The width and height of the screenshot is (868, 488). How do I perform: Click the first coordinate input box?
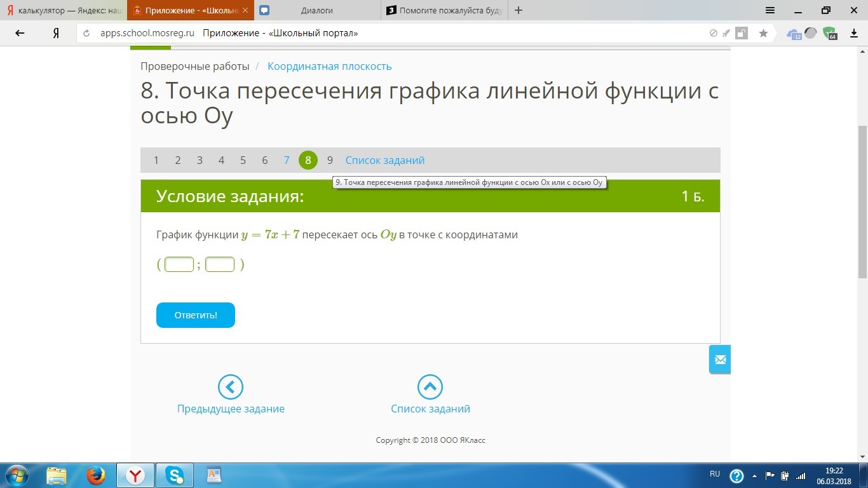tap(179, 264)
